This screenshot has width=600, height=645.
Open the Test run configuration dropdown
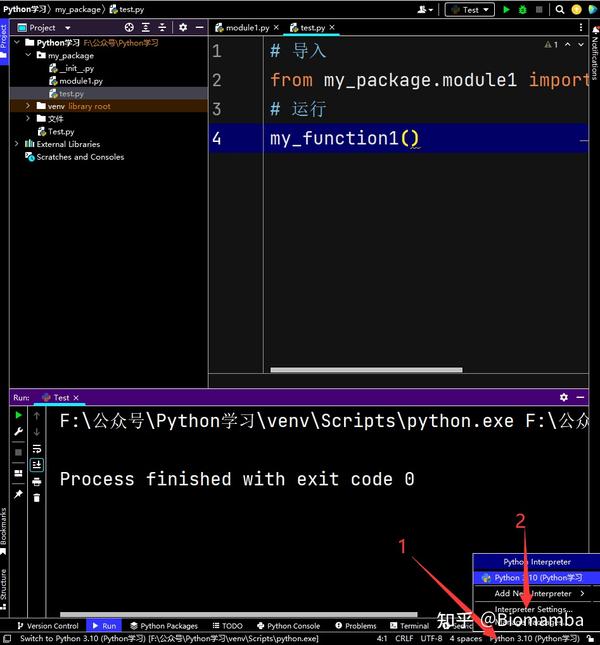(470, 10)
